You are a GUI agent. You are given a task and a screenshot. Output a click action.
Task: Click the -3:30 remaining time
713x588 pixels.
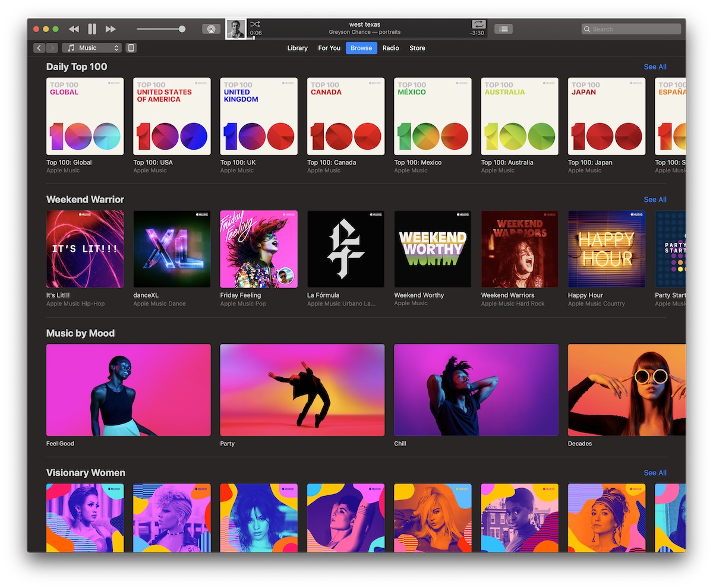pyautogui.click(x=477, y=33)
